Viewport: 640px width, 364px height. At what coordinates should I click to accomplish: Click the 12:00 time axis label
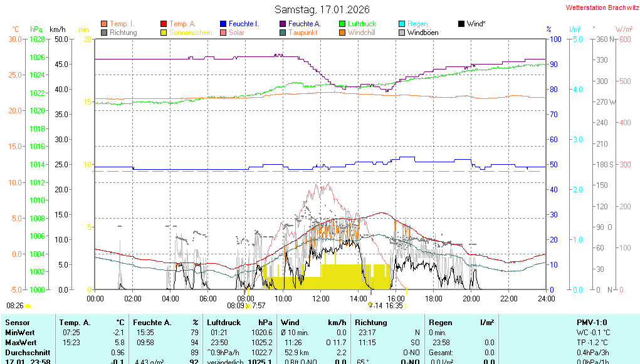(x=321, y=298)
